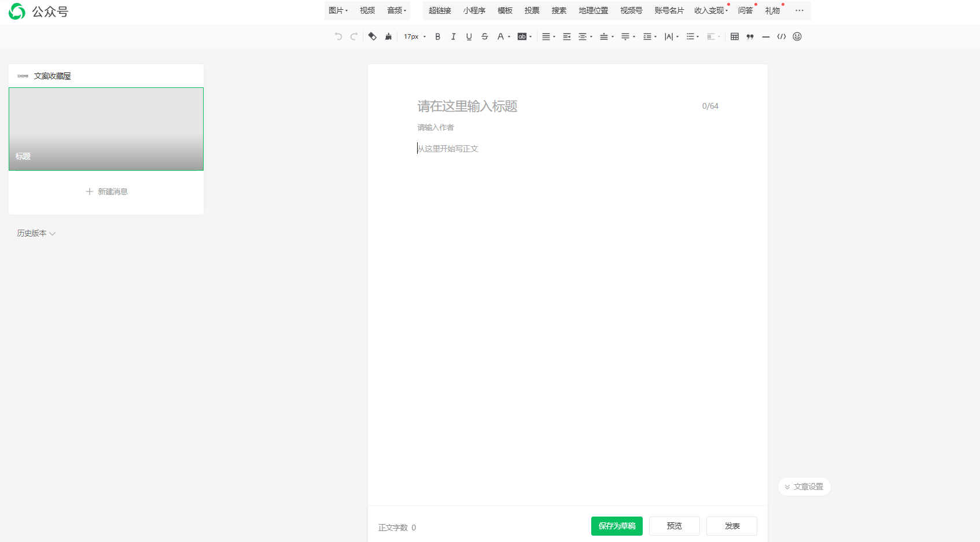Select the format painter brush icon

tap(388, 36)
